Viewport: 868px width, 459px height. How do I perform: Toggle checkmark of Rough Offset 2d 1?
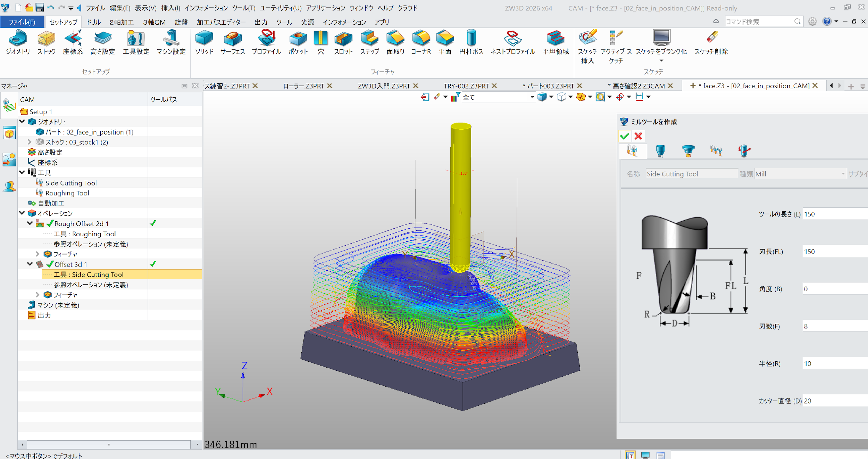tap(153, 223)
